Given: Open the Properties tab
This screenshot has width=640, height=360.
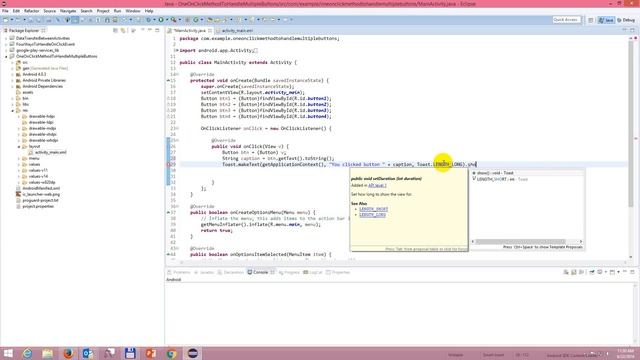Looking at the screenshot, I should (x=338, y=272).
